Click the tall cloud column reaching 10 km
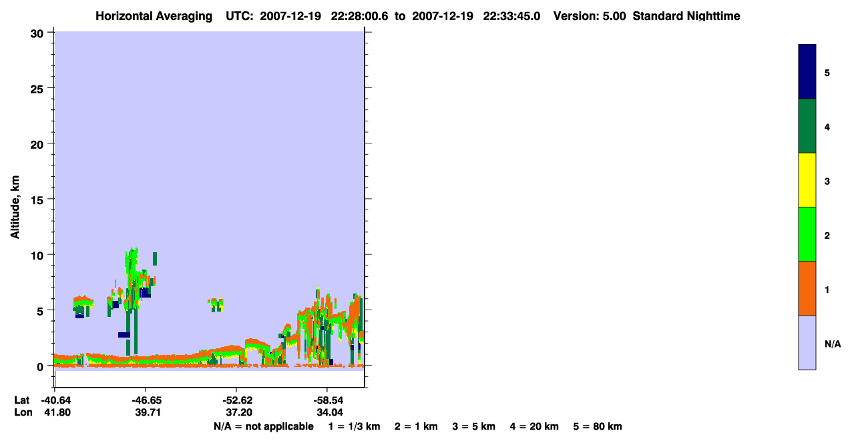 (x=132, y=280)
